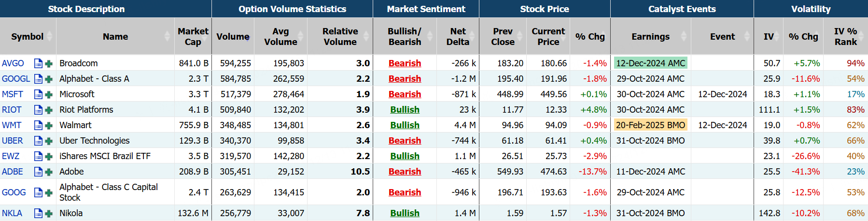Click the Bullish link for Riot Platforms
The height and width of the screenshot is (221, 868).
pos(405,110)
